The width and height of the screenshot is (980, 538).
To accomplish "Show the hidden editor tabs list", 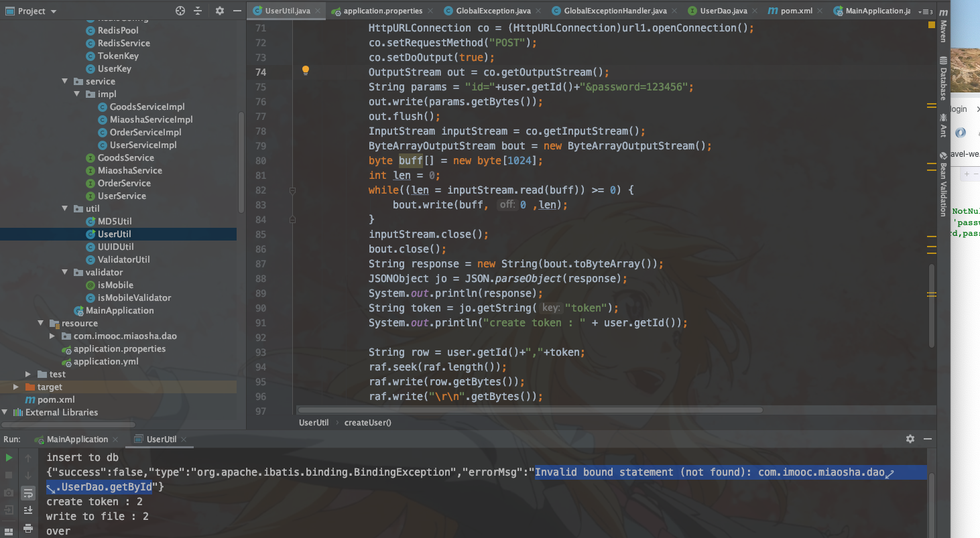I will coord(926,11).
